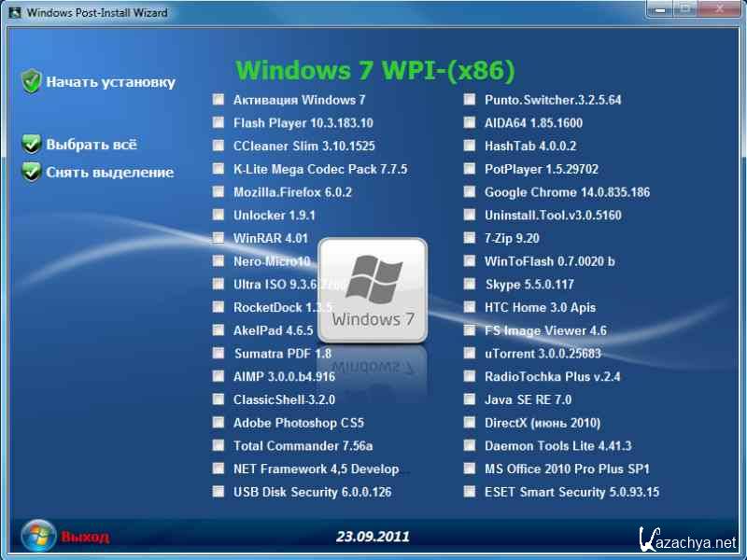Viewport: 747px width, 560px height.
Task: Tick the Активация Windows 7 checkbox
Action: (x=218, y=100)
